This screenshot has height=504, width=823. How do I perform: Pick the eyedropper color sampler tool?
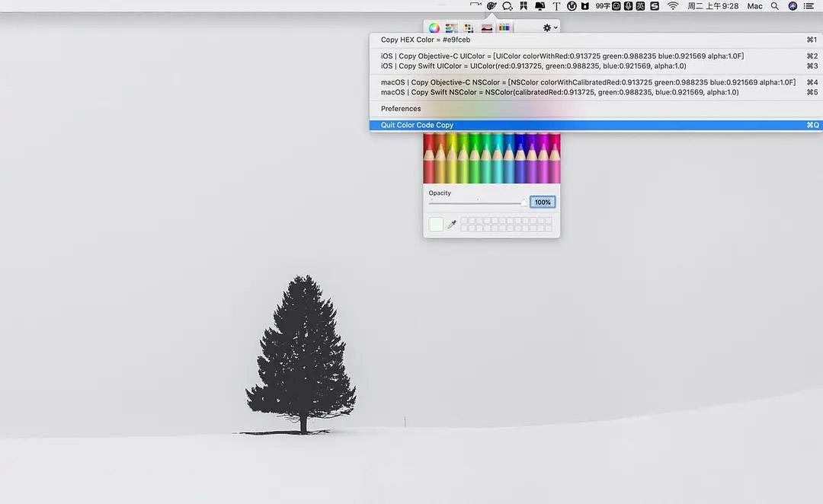(452, 225)
